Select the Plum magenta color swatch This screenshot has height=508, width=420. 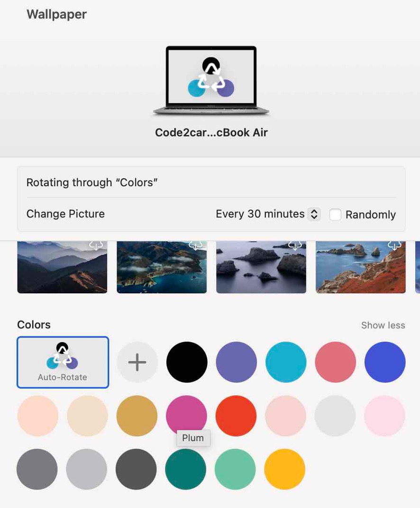[186, 416]
